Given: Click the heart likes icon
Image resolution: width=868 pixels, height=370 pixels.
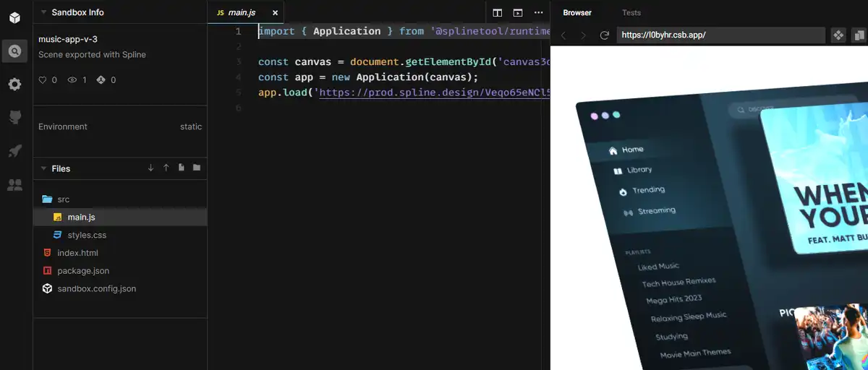Looking at the screenshot, I should tap(43, 80).
